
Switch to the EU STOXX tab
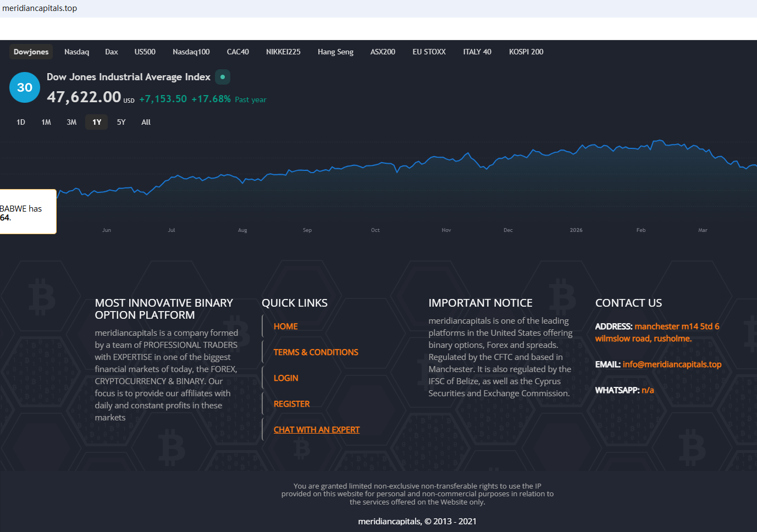(429, 52)
